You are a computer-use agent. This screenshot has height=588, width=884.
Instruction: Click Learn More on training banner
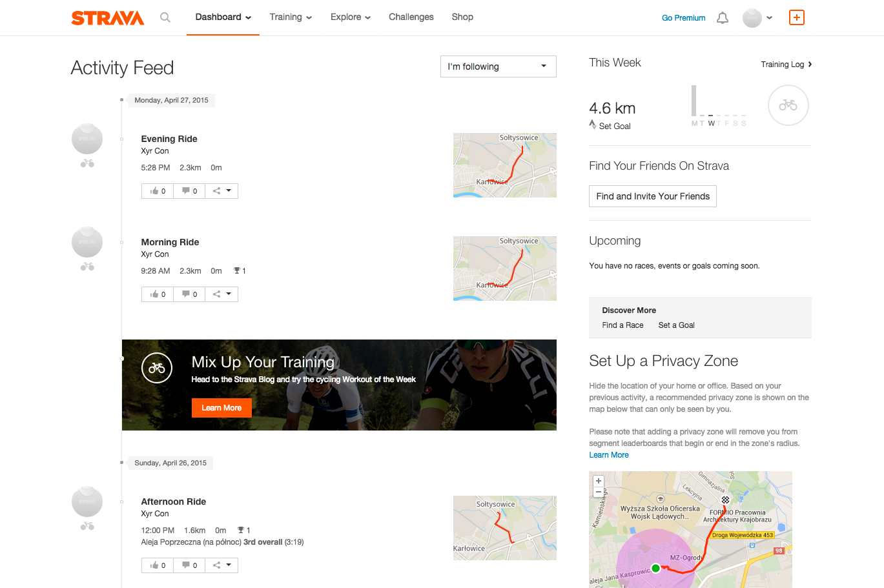(221, 408)
